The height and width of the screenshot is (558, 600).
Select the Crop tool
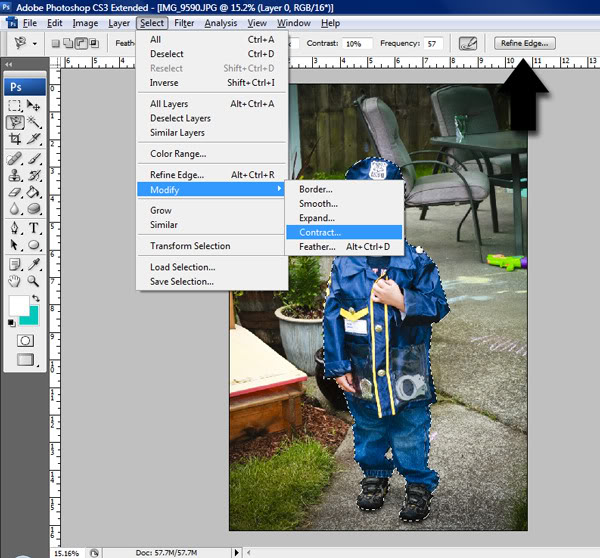click(x=15, y=140)
